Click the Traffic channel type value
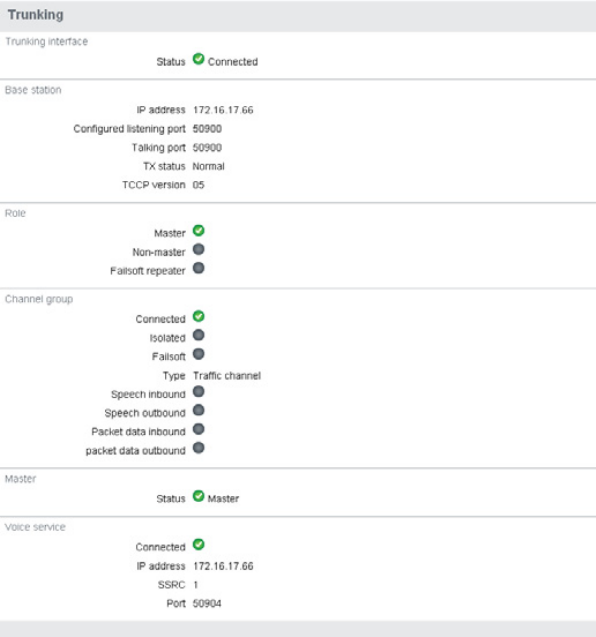The width and height of the screenshot is (596, 637). (x=227, y=376)
